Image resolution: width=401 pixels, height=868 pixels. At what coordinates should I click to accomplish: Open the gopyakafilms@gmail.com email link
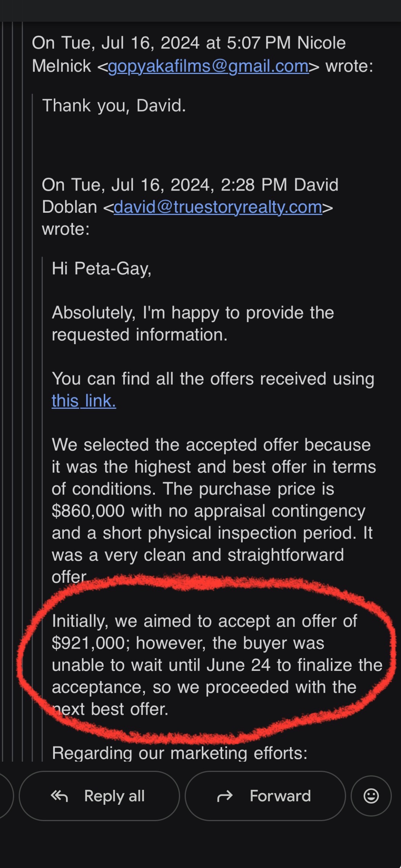click(208, 66)
